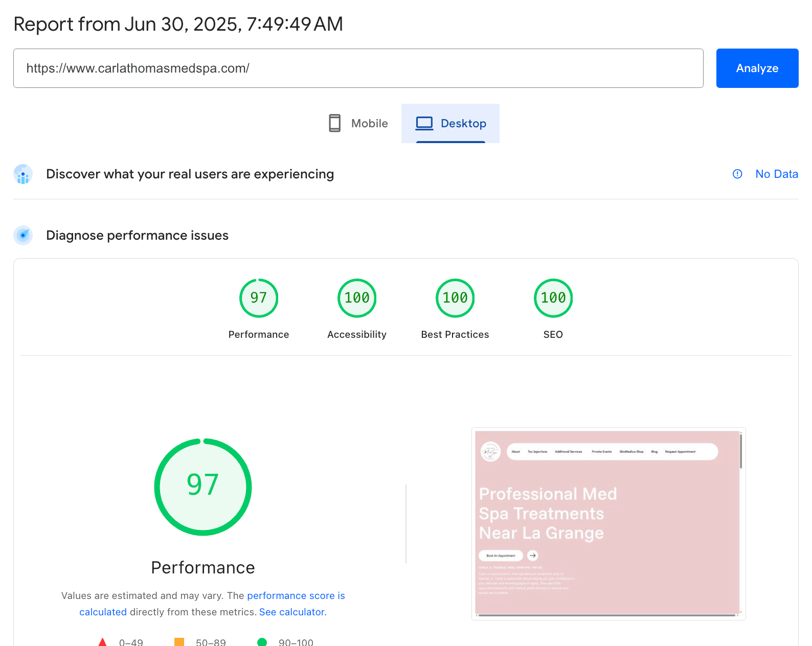Select the Desktop tab
The width and height of the screenshot is (812, 646).
[x=450, y=123]
